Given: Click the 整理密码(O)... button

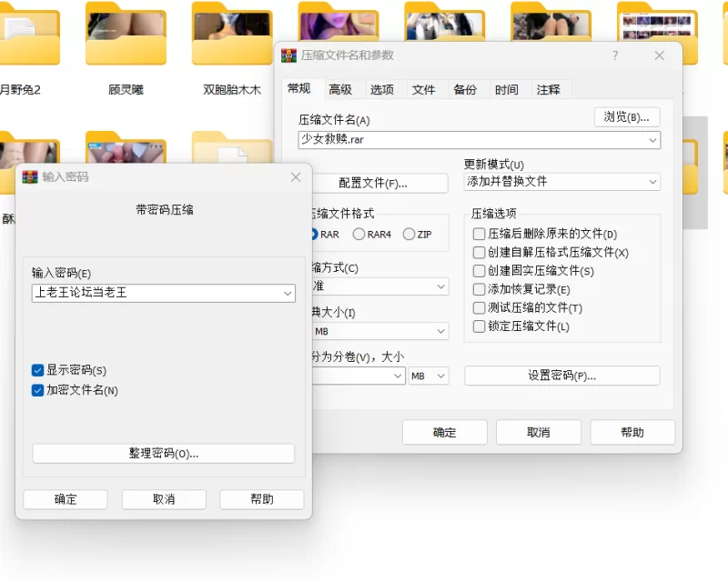Looking at the screenshot, I should (164, 454).
